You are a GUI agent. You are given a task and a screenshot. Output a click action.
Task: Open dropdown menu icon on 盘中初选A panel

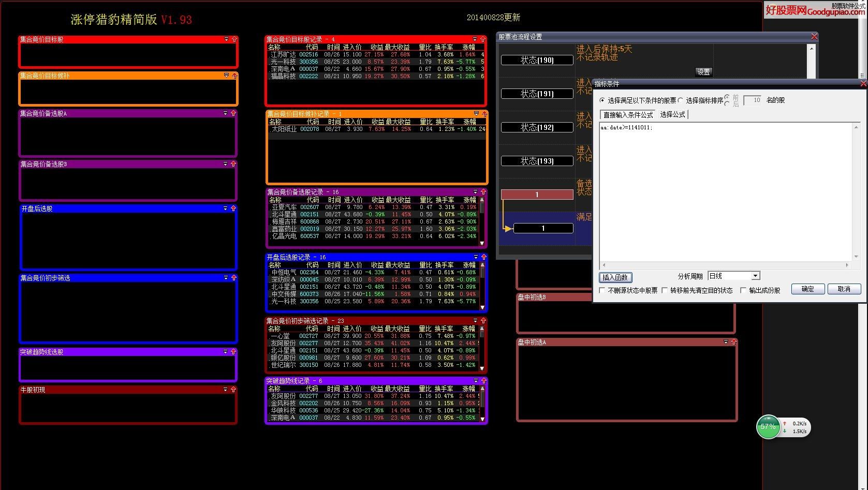(x=725, y=342)
